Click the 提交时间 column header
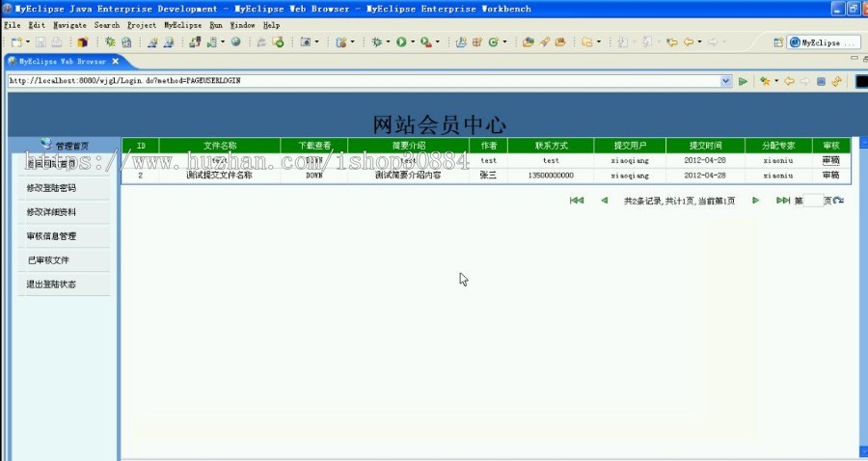The height and width of the screenshot is (461, 868). click(x=705, y=146)
